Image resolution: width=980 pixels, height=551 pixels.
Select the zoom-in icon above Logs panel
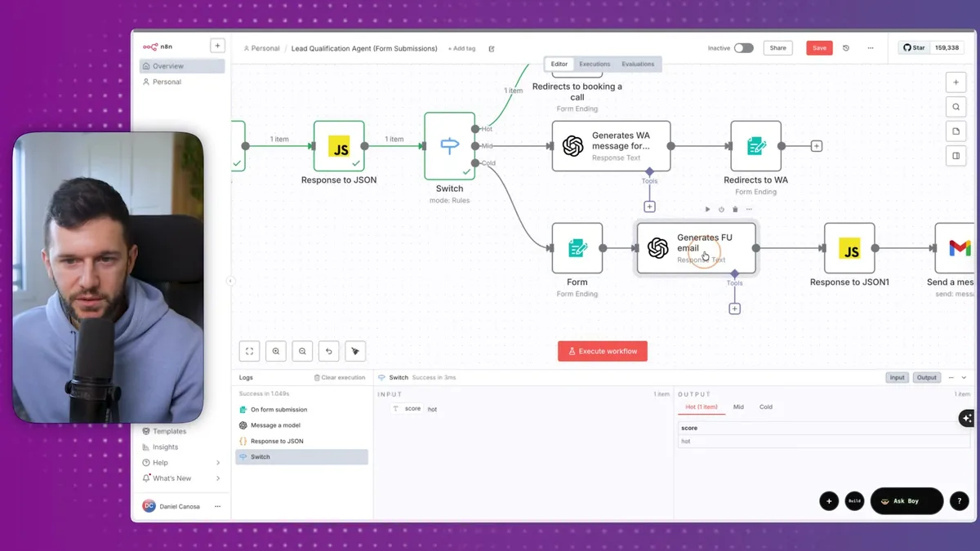click(276, 350)
